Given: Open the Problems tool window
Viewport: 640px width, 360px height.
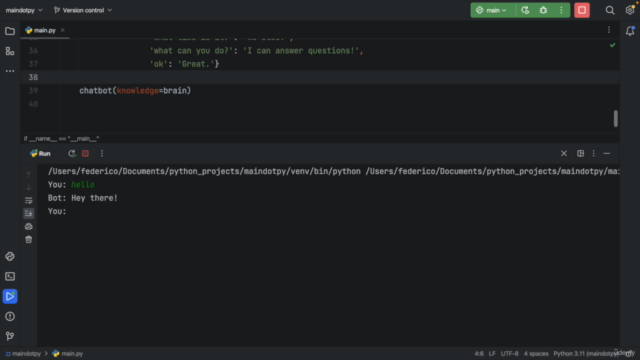Looking at the screenshot, I should [10, 316].
